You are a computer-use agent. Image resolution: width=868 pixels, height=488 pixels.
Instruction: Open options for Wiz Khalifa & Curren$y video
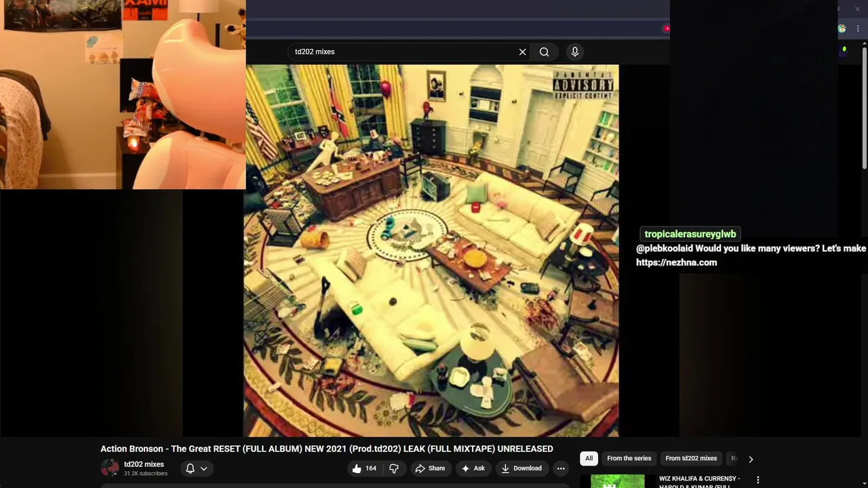(x=758, y=480)
